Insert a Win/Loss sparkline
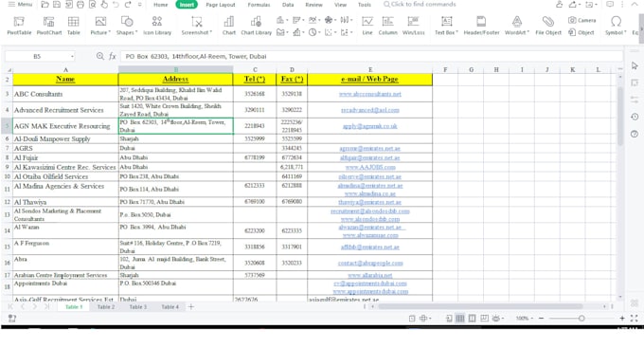644x348 pixels. click(x=413, y=26)
